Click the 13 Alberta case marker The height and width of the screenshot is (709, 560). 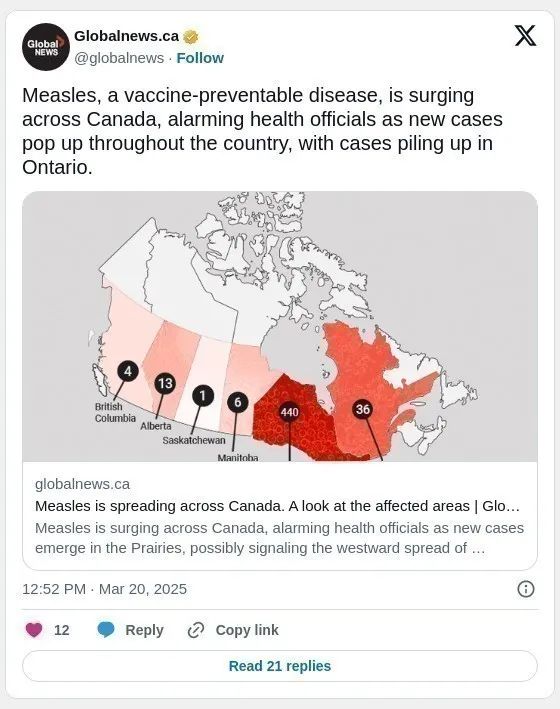click(165, 383)
